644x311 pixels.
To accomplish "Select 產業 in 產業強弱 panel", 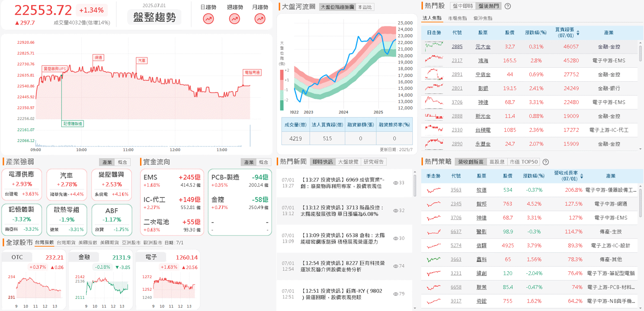I will point(107,162).
